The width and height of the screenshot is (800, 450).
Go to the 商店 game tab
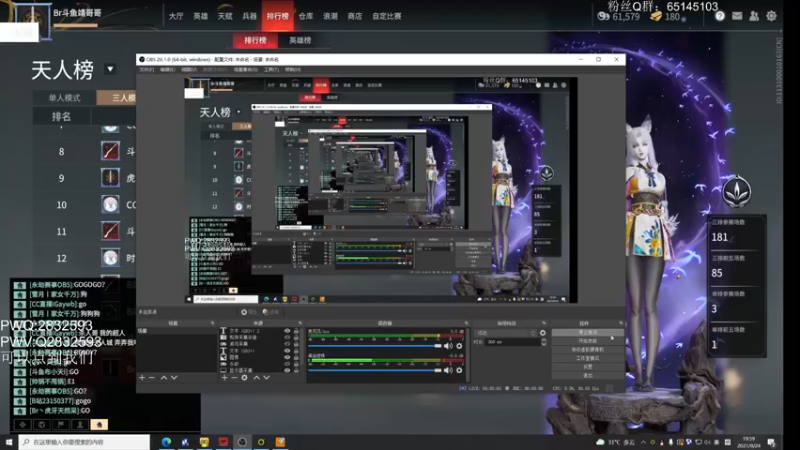click(355, 16)
